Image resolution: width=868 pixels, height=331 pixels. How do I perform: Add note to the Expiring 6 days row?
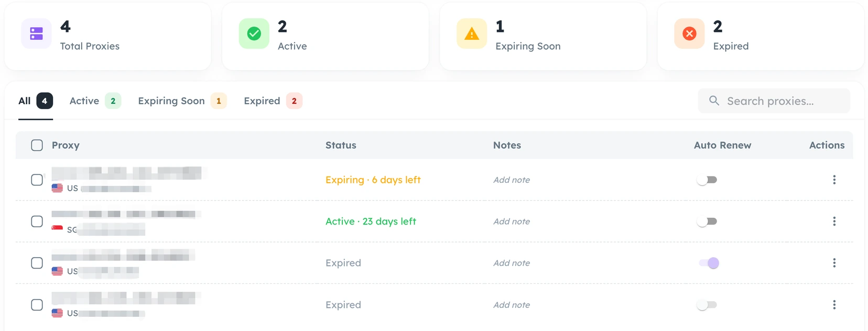coord(512,180)
